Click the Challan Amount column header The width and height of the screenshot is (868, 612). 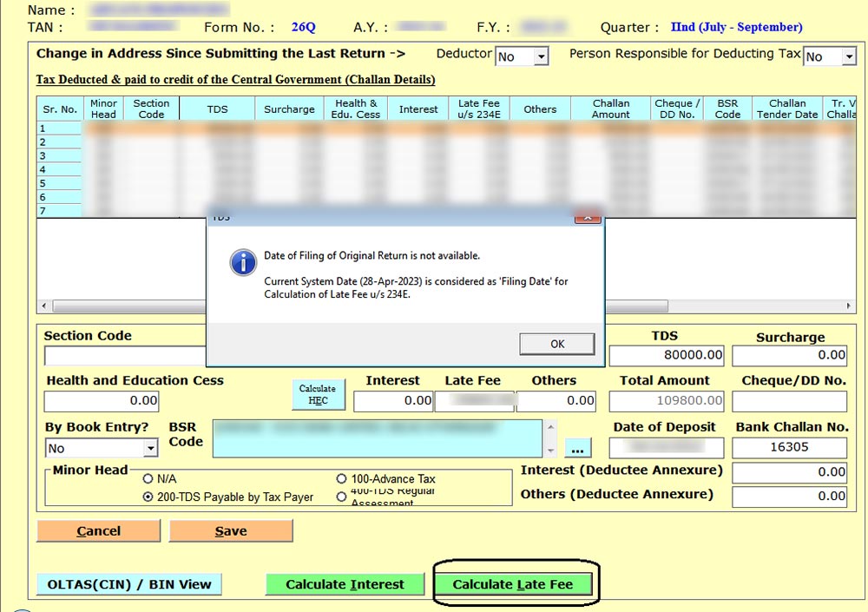point(611,109)
